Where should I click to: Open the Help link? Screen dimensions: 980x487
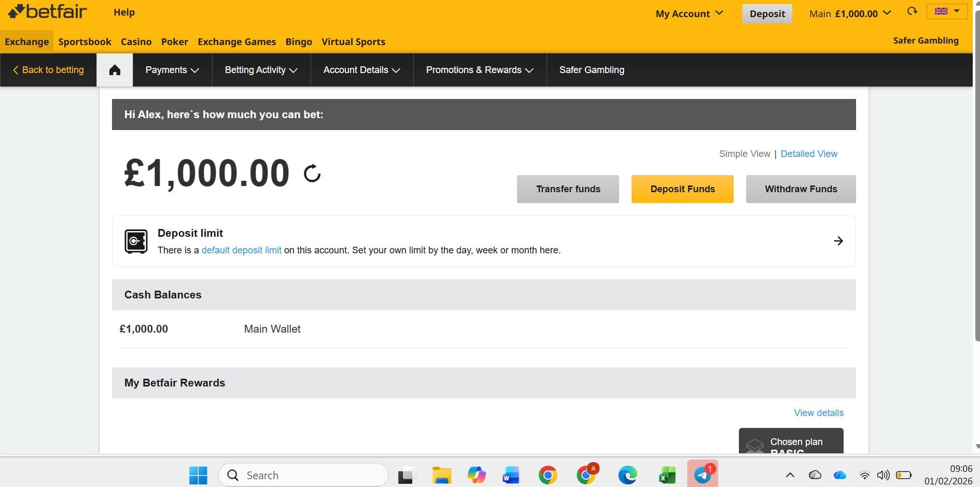pos(124,12)
